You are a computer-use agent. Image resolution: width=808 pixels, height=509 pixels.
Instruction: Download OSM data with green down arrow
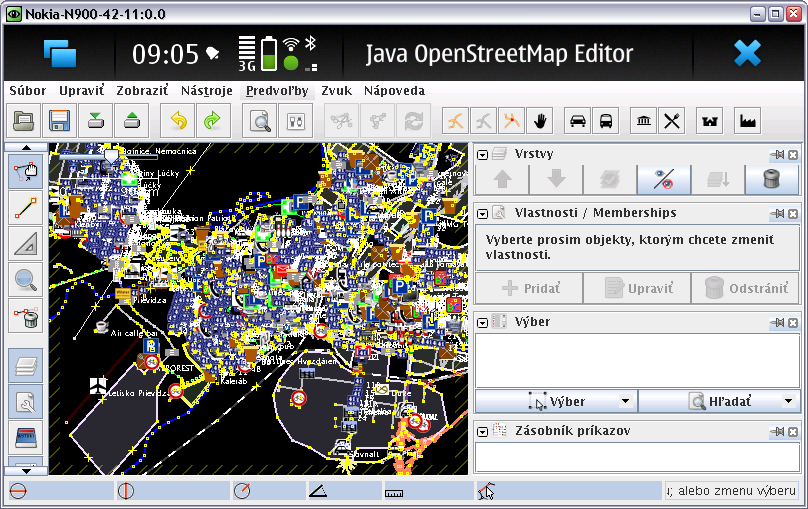point(96,121)
